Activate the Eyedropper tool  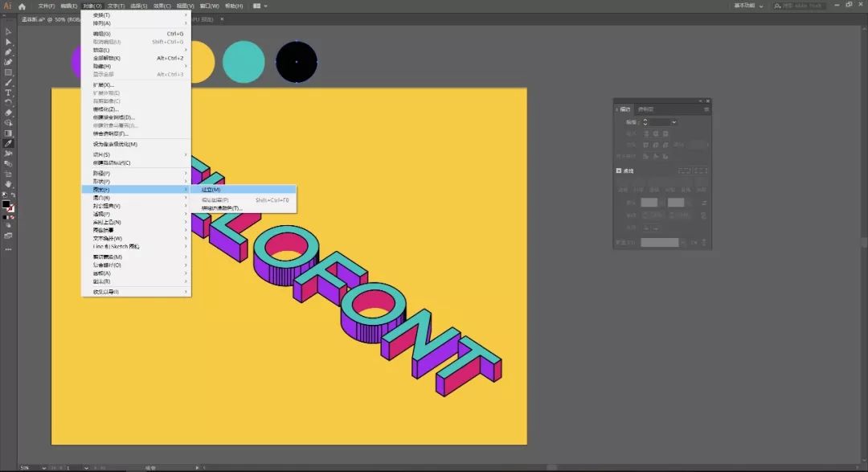[x=8, y=143]
